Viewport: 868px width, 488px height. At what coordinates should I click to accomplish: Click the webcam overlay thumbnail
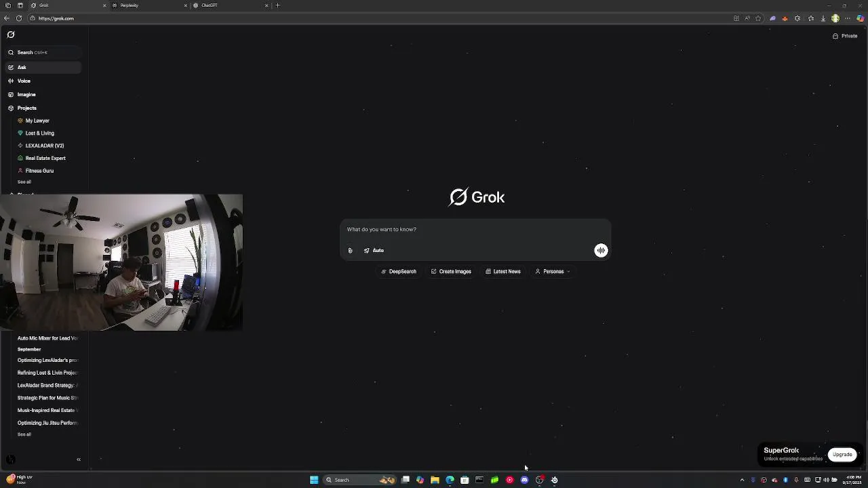click(121, 262)
